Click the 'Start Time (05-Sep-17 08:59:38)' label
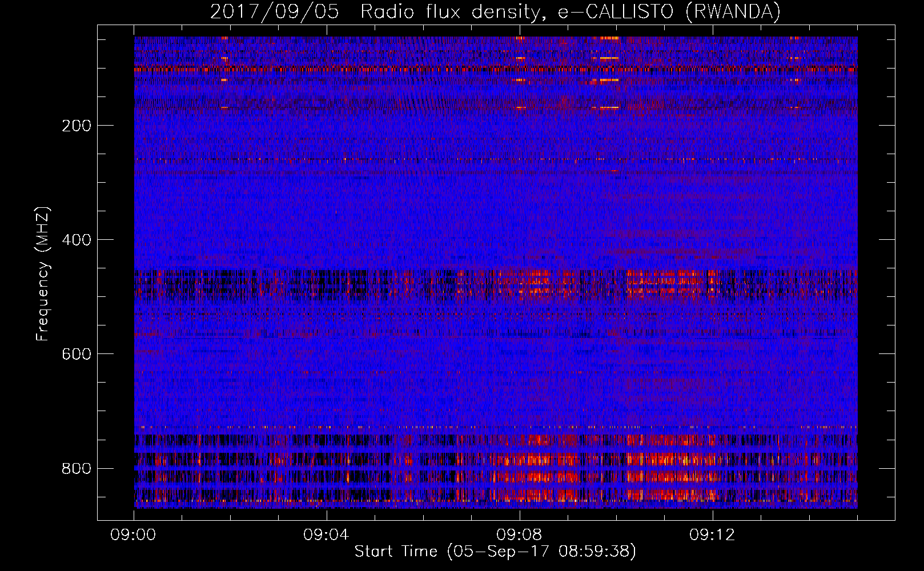The width and height of the screenshot is (924, 571). pos(495,551)
